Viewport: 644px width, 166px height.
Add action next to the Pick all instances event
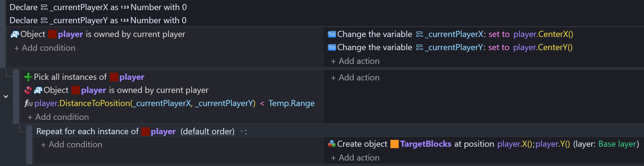click(x=355, y=78)
